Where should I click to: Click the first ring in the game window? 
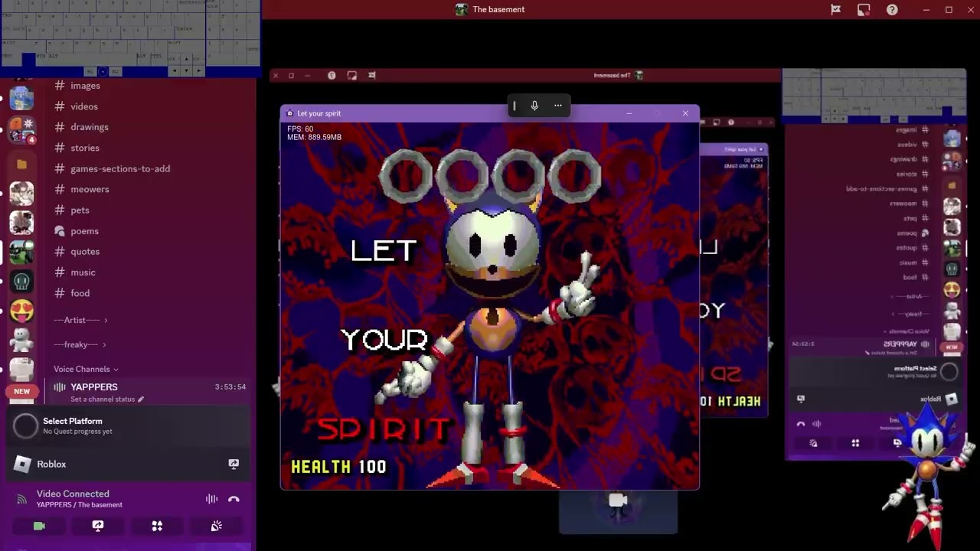(407, 176)
